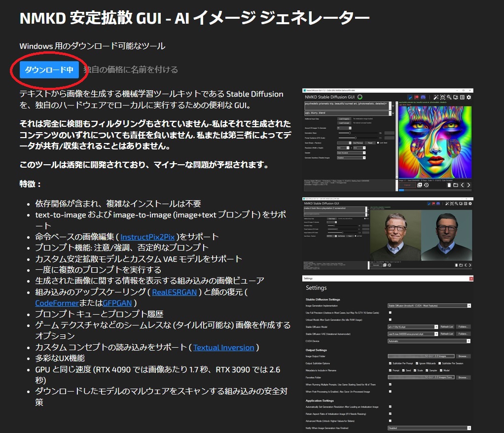Check Use Full Precision in Settings
504x433 pixels.
click(390, 313)
